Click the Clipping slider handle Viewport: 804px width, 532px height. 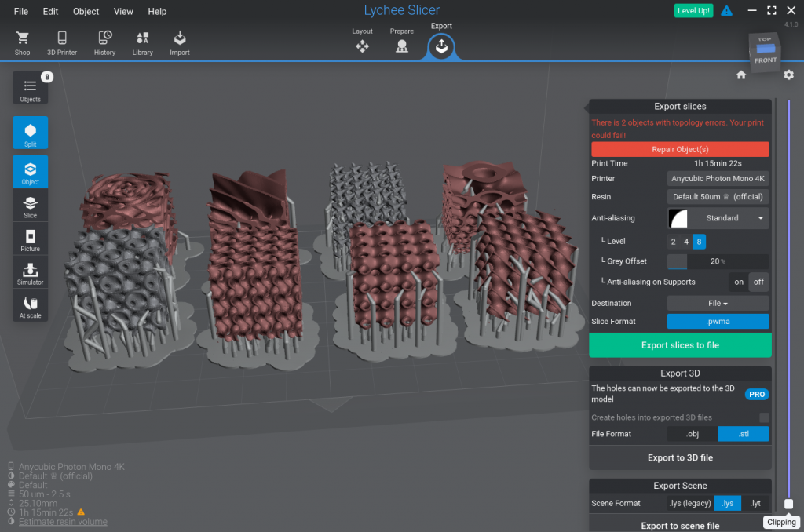(x=788, y=505)
